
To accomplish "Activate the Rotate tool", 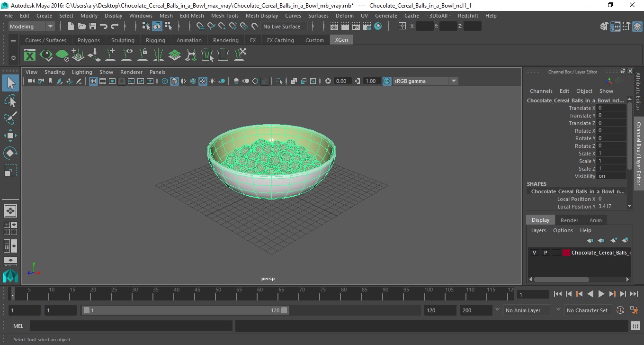I will pyautogui.click(x=10, y=153).
